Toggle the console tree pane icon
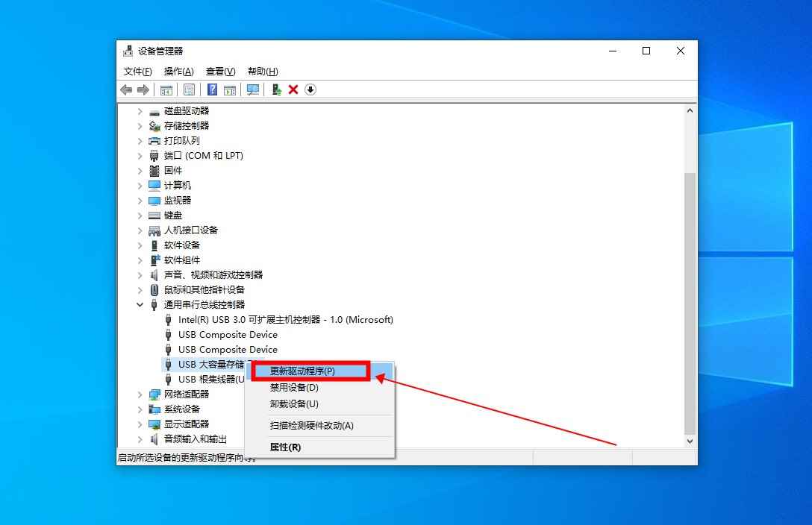This screenshot has height=525, width=812. pyautogui.click(x=166, y=89)
